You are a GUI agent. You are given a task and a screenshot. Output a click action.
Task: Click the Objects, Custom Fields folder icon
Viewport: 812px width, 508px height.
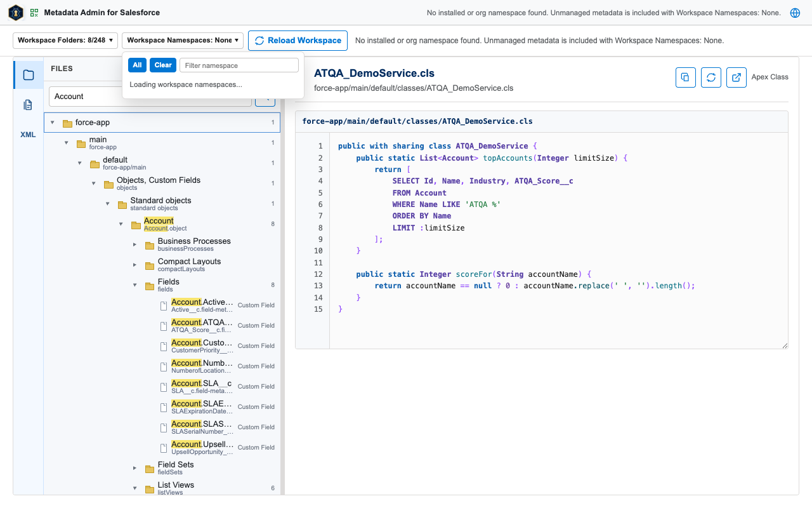click(109, 184)
